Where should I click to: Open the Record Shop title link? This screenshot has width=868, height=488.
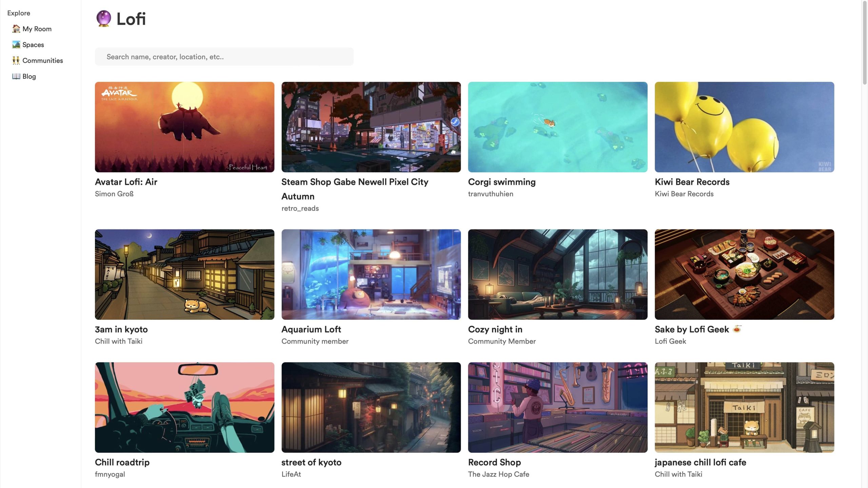tap(494, 462)
